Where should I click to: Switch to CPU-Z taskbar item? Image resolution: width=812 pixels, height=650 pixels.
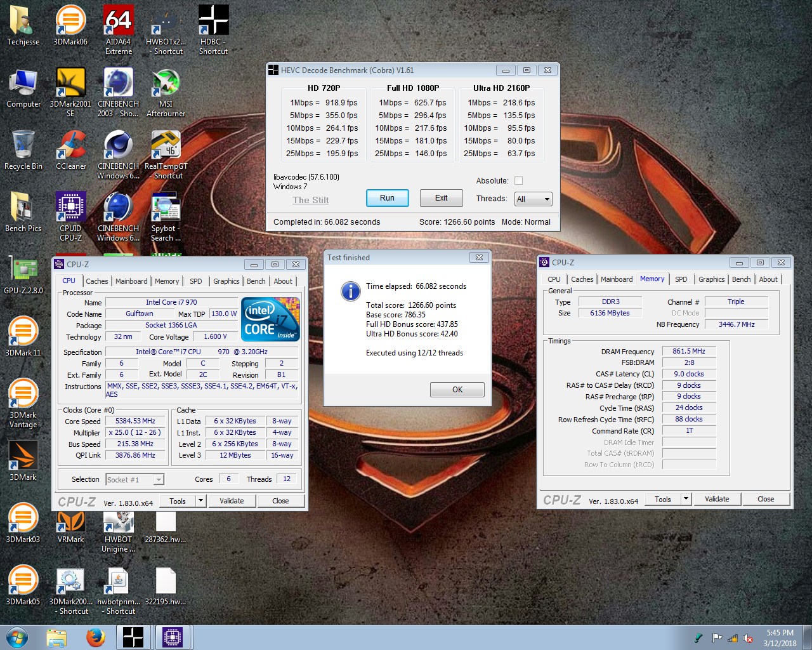[x=173, y=637]
